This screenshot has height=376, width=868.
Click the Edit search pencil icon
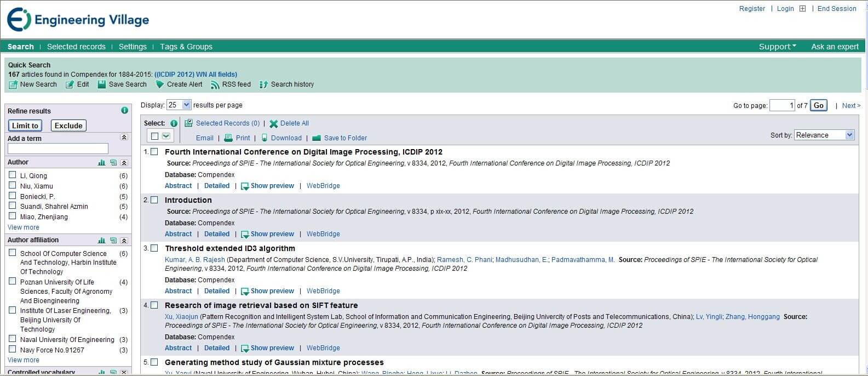(70, 84)
